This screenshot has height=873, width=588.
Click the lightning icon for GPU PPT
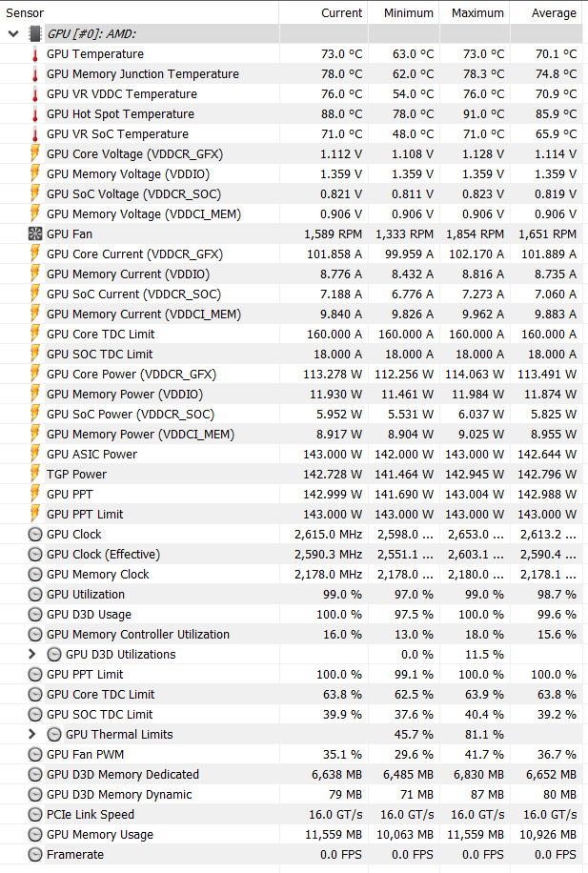coord(35,495)
